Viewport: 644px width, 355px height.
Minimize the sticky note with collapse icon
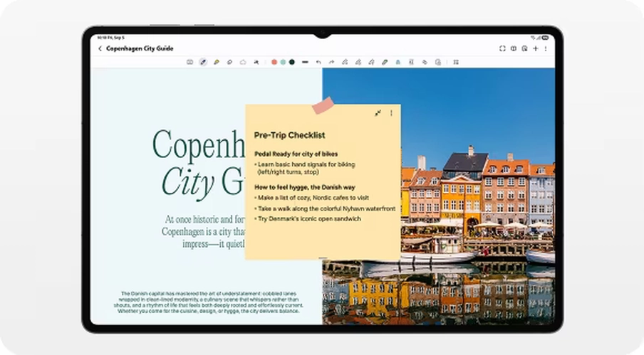point(378,113)
